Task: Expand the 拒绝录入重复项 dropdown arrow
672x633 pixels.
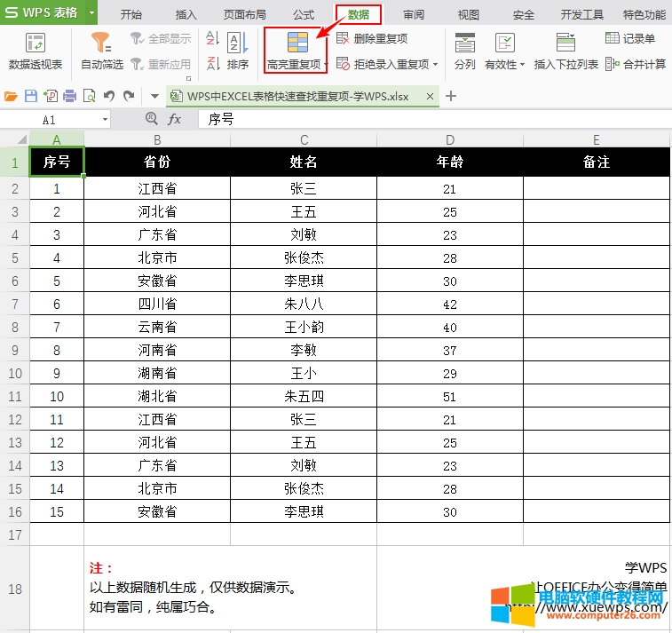Action: coord(436,64)
